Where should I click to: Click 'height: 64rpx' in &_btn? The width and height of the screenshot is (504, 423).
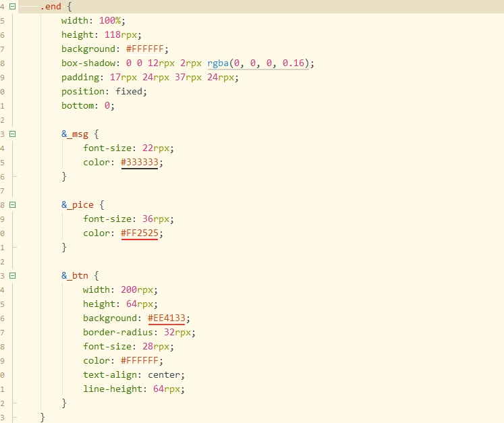120,304
